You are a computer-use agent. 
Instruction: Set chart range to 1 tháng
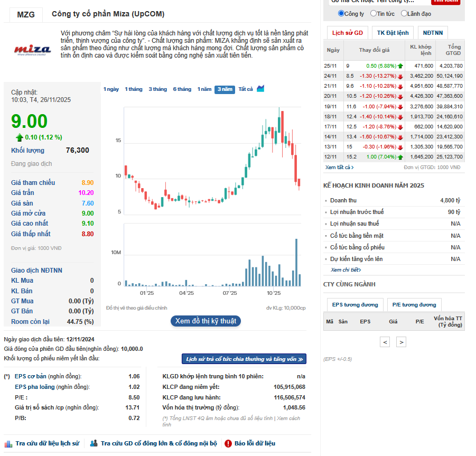click(x=134, y=89)
